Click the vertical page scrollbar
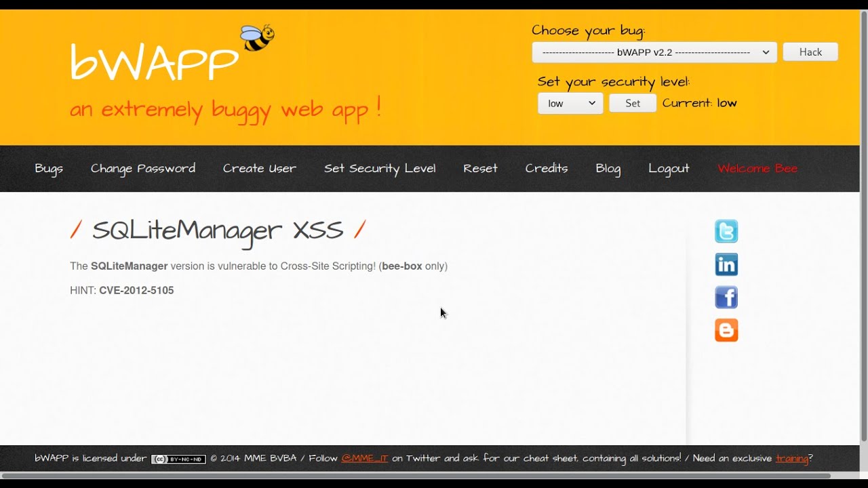This screenshot has width=868, height=488. pos(863,227)
